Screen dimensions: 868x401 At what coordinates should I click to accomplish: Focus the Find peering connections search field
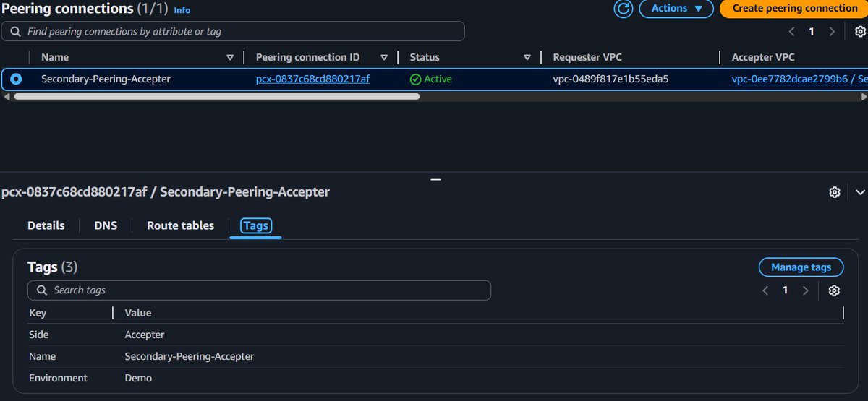[x=233, y=31]
